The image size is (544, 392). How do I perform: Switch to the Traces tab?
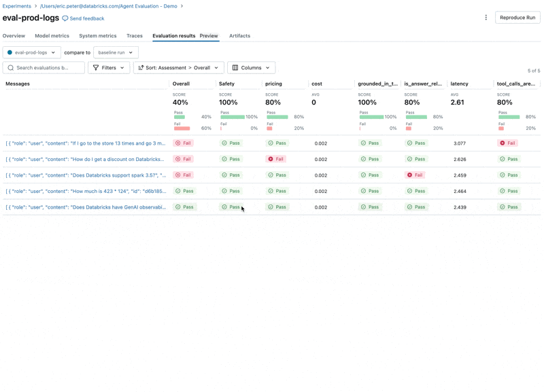point(135,36)
